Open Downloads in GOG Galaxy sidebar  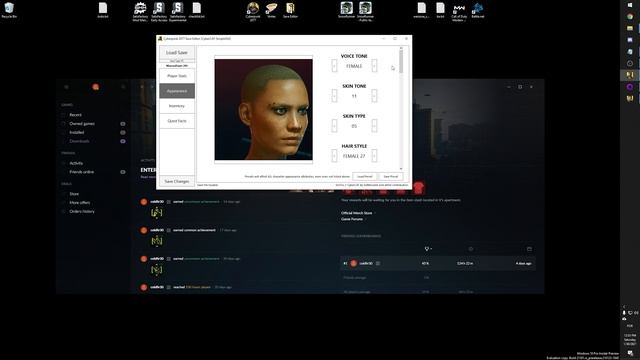(x=79, y=141)
